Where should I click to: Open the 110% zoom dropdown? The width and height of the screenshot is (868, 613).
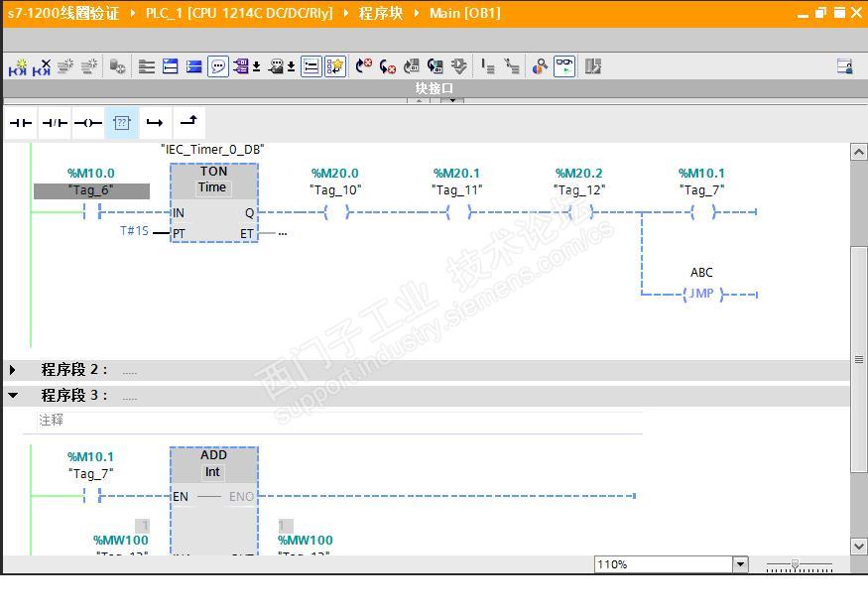coord(740,564)
